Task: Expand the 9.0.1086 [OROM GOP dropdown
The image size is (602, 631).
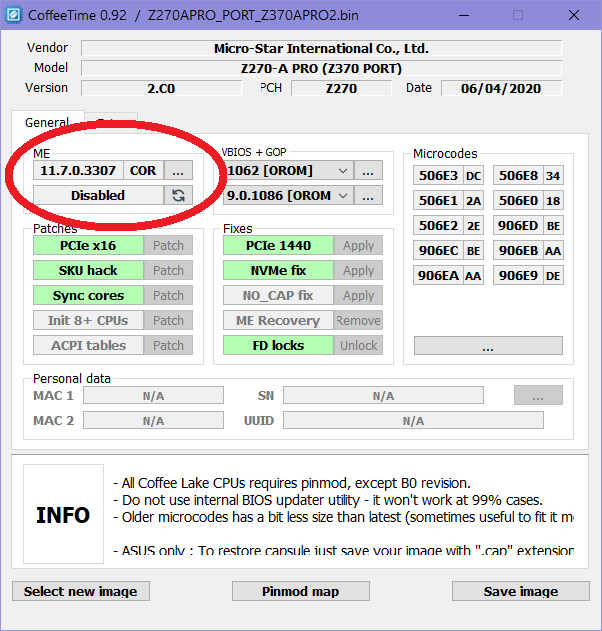Action: (x=342, y=196)
